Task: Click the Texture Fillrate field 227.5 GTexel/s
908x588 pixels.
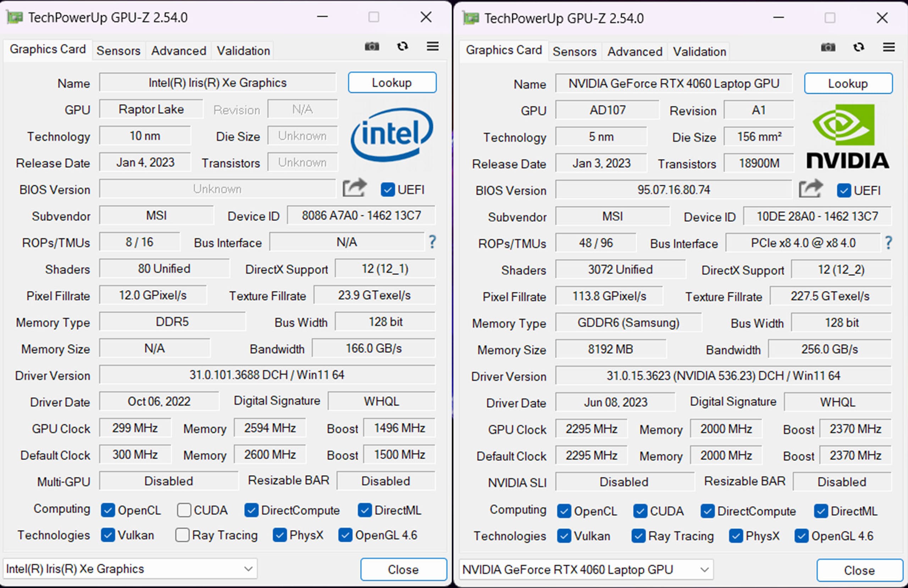Action: tap(831, 296)
